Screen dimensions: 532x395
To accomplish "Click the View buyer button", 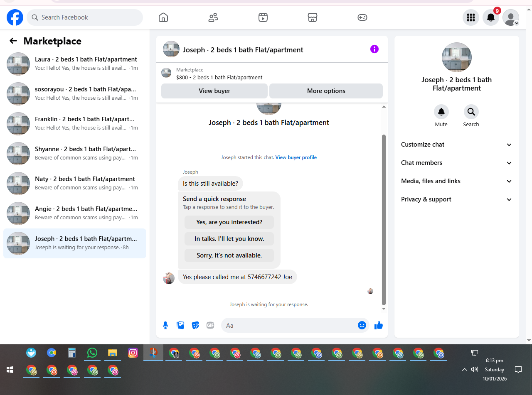I will click(x=214, y=91).
